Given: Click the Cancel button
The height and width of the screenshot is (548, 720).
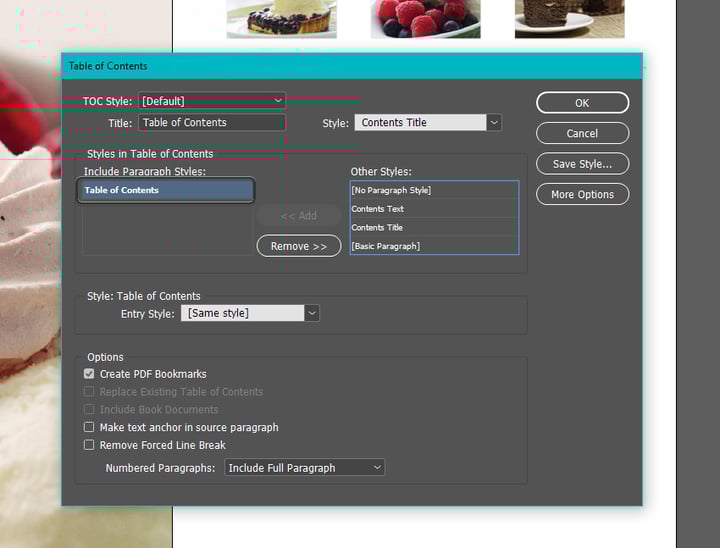Looking at the screenshot, I should [x=582, y=133].
